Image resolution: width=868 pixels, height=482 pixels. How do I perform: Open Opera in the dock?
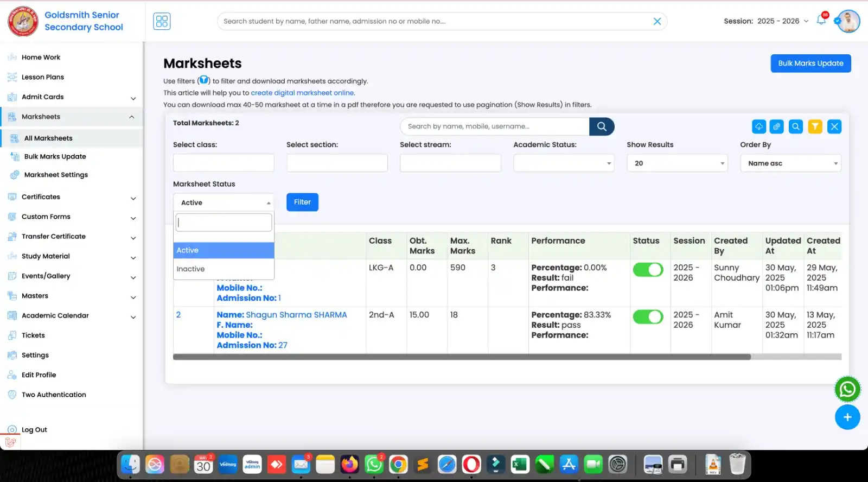tap(471, 465)
